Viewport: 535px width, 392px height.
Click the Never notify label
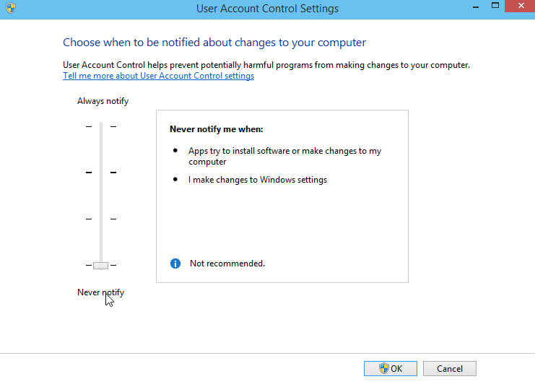tap(100, 292)
